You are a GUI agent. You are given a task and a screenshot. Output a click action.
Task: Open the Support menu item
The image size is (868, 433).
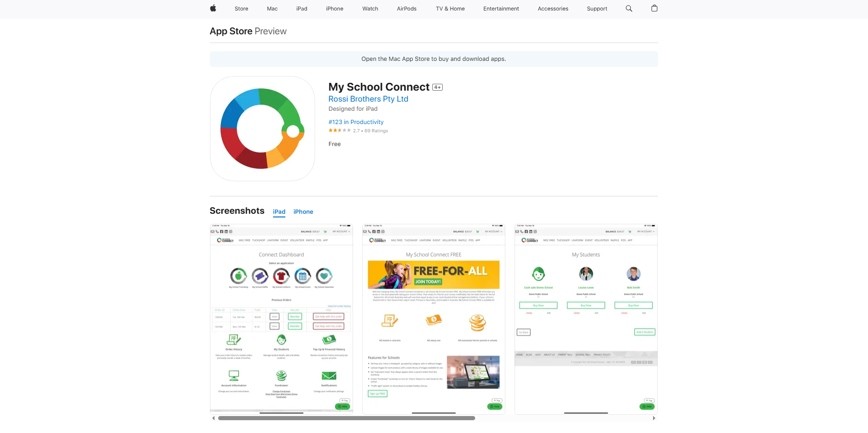pos(597,9)
